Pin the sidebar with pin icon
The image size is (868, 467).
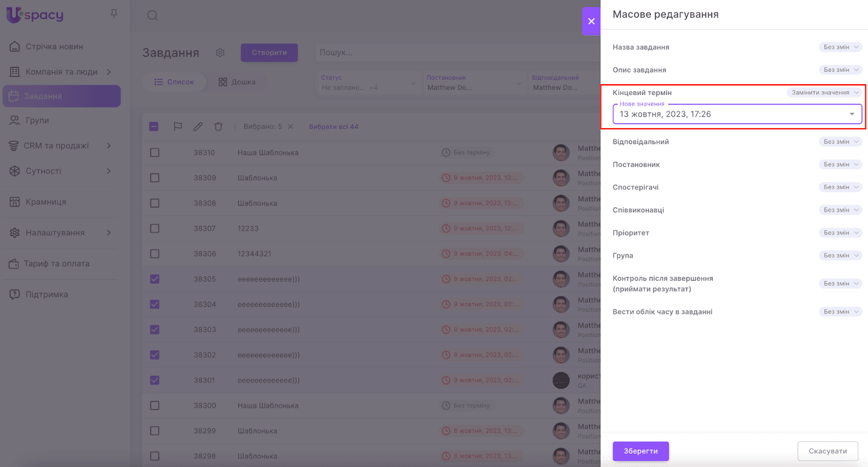pyautogui.click(x=114, y=14)
